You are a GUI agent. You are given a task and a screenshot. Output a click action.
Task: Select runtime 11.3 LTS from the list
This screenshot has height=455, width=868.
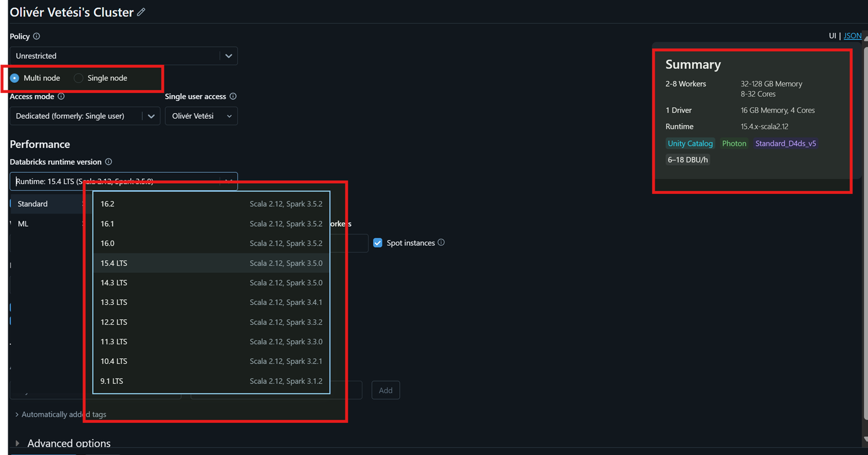point(211,342)
